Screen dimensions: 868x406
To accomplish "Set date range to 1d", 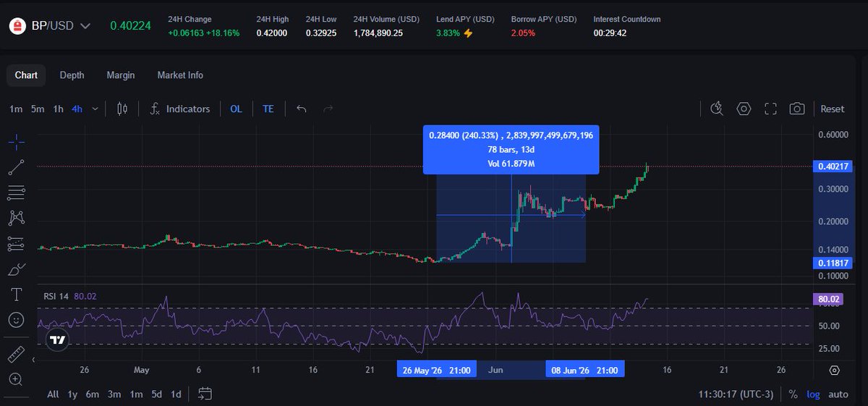I will (x=176, y=394).
